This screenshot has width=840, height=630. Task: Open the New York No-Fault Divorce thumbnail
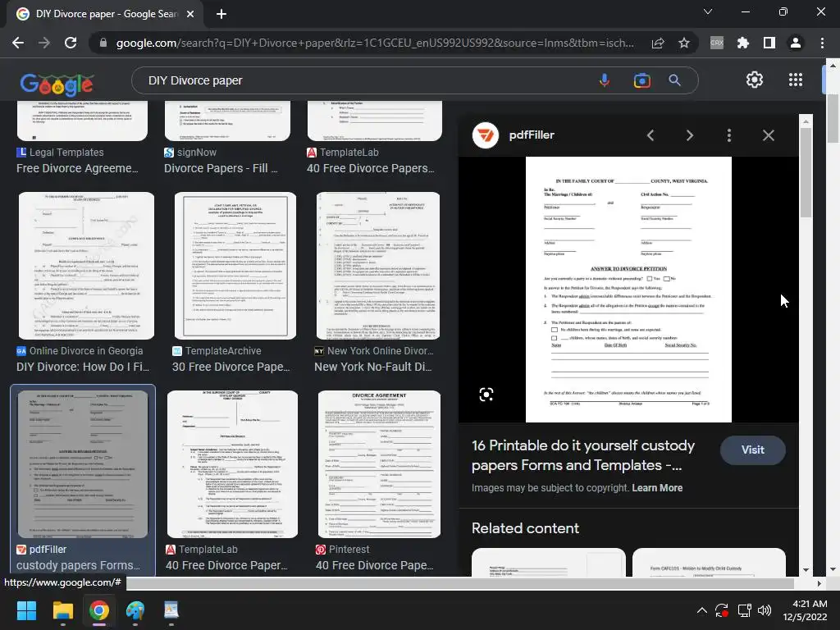(378, 266)
